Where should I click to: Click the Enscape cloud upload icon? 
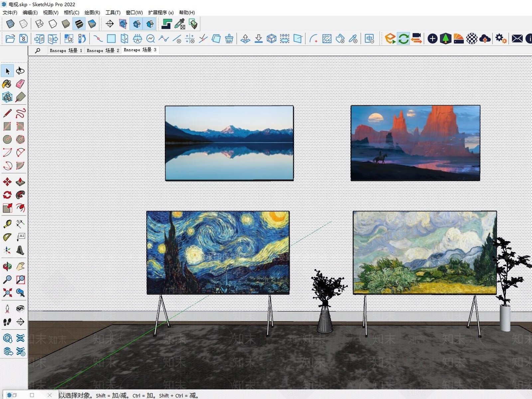[x=485, y=39]
